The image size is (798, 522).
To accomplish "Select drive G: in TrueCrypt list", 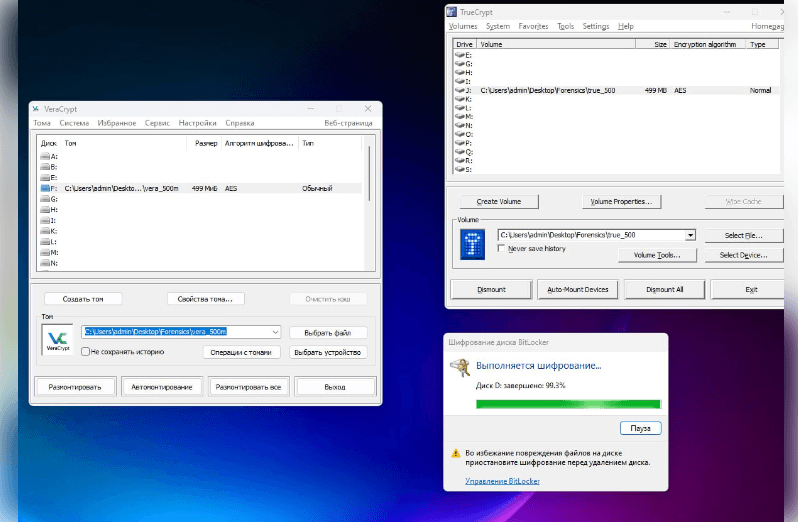I will pos(616,64).
